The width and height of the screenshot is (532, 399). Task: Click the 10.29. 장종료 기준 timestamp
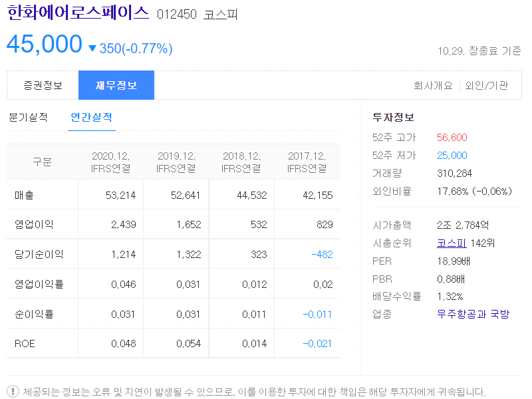pos(479,51)
